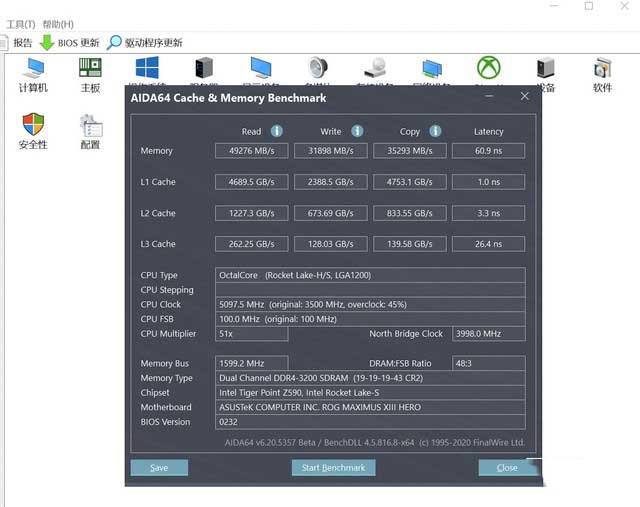Click the info icon next to Read
Viewport: 640px width, 507px height.
click(x=277, y=131)
